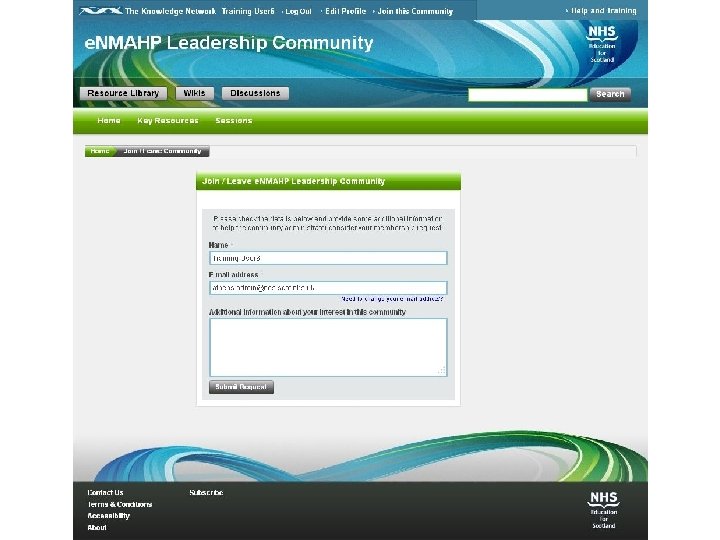Image resolution: width=720 pixels, height=540 pixels.
Task: Open the About footer link
Action: point(97,528)
